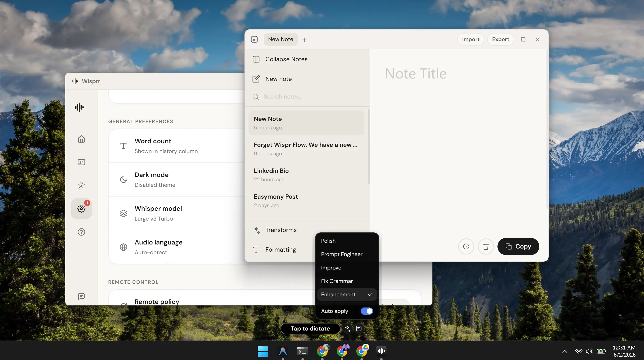Open Windows Start menu
Screen dimensions: 644x360
(x=263, y=351)
